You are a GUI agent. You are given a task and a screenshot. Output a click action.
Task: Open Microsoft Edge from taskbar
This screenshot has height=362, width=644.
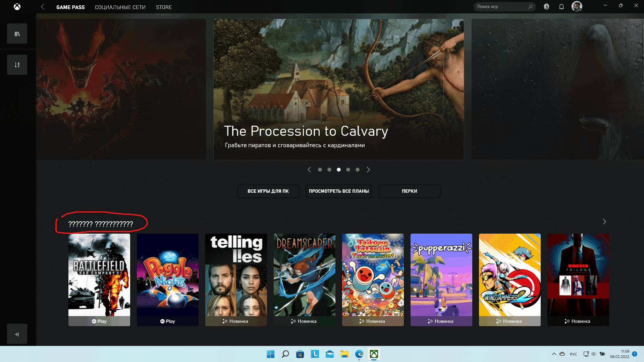359,354
